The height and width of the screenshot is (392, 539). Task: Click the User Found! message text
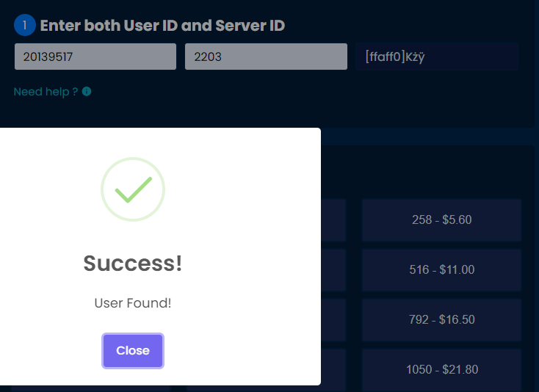[x=133, y=302]
